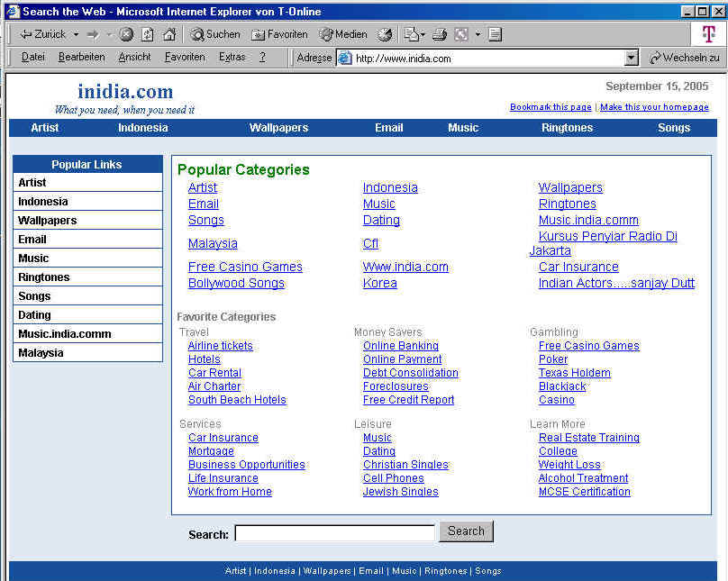Open the Cell Phones link
728x581 pixels.
pos(394,478)
